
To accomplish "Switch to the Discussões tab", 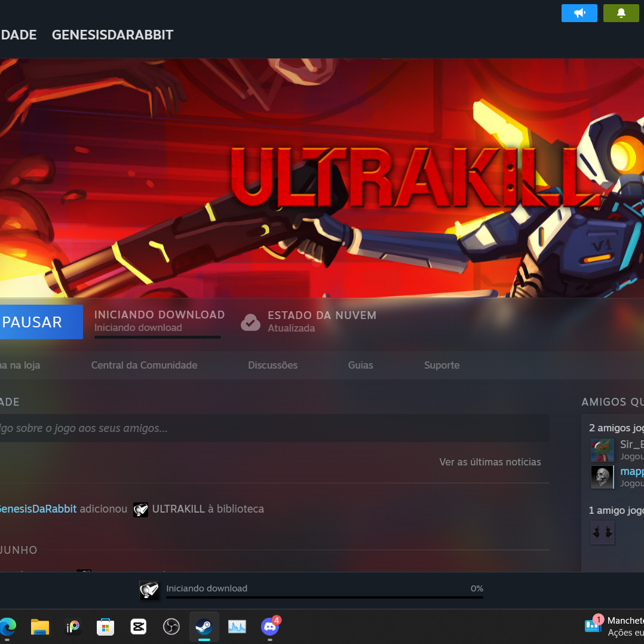I will coord(272,365).
